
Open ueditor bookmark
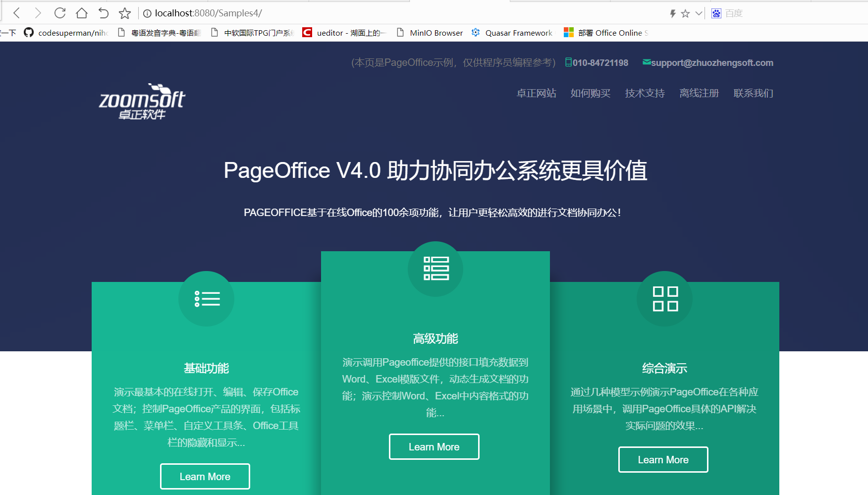click(344, 33)
